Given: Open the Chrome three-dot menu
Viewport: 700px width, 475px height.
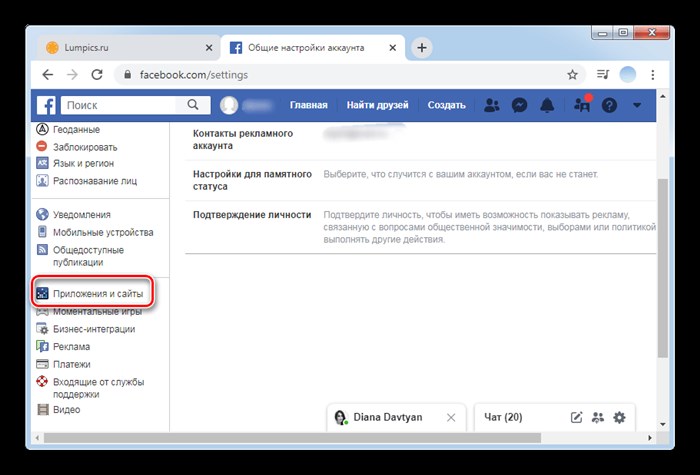Looking at the screenshot, I should coord(653,75).
